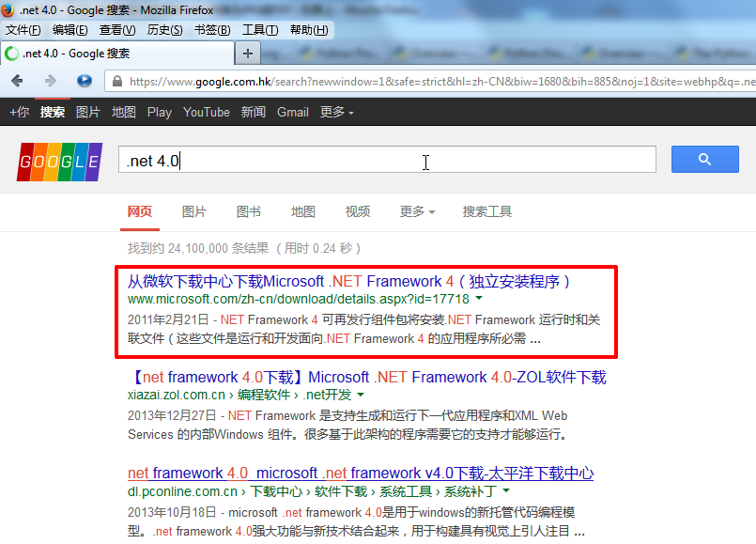
Task: Select the 图书 results tab
Action: [x=248, y=211]
